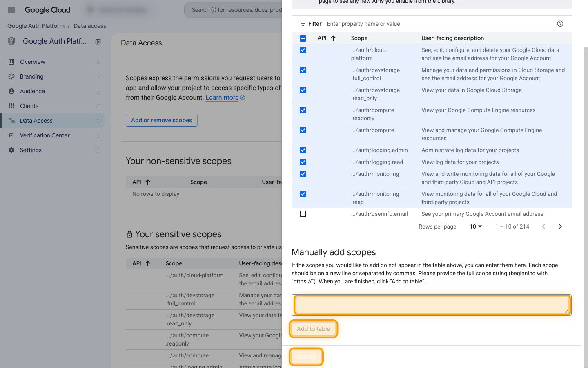Screen dimensions: 588x368
Task: Click the 'Administrate log data for your projects' cell
Action: click(470, 150)
